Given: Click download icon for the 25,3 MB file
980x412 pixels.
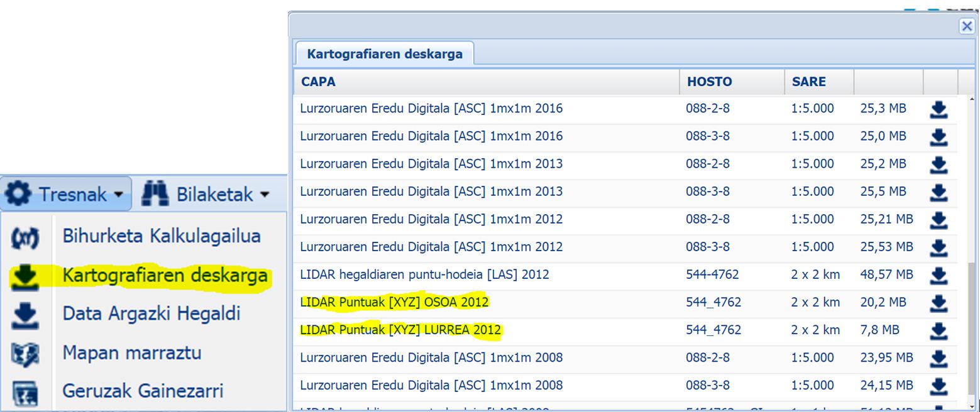Looking at the screenshot, I should [938, 110].
